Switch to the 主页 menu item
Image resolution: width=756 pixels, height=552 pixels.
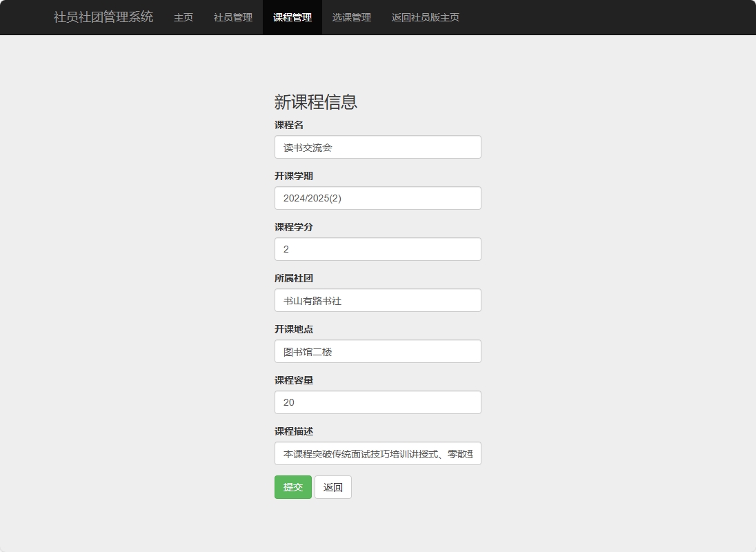click(x=183, y=17)
